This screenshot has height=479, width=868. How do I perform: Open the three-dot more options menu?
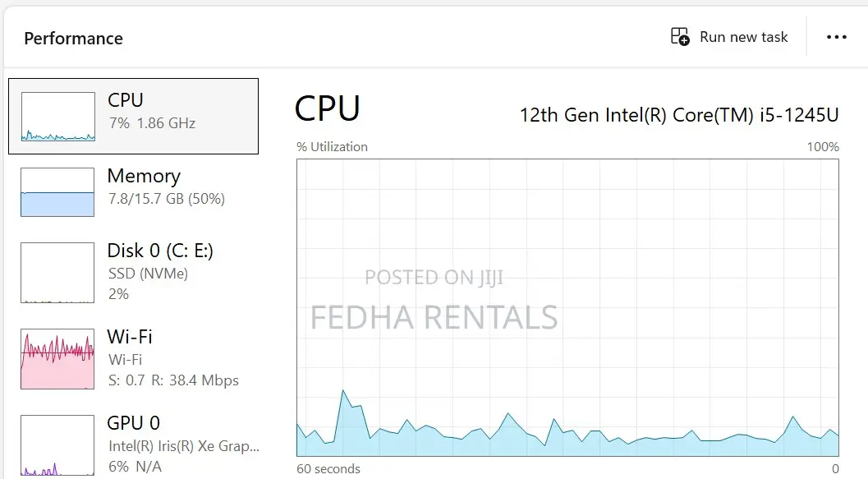836,37
